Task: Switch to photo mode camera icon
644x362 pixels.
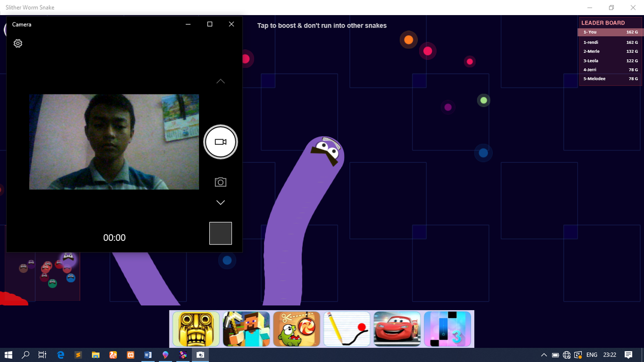Action: click(220, 182)
